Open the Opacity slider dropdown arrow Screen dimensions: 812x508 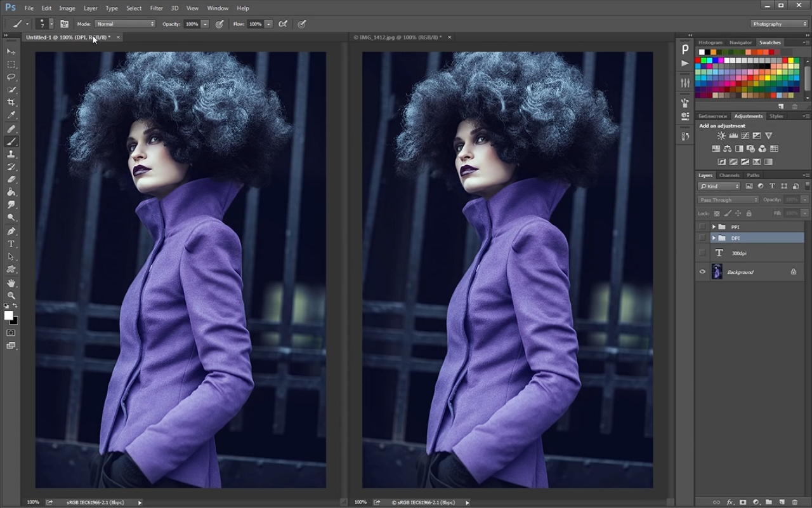click(205, 24)
